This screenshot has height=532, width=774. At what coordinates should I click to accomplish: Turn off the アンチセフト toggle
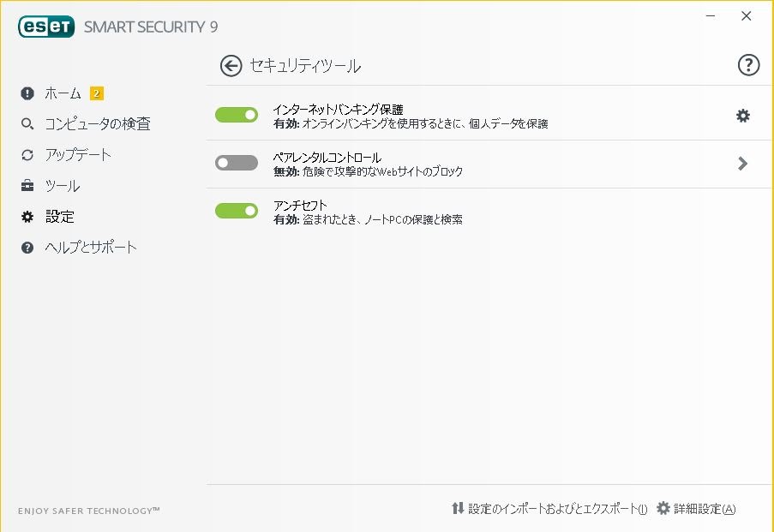point(237,211)
